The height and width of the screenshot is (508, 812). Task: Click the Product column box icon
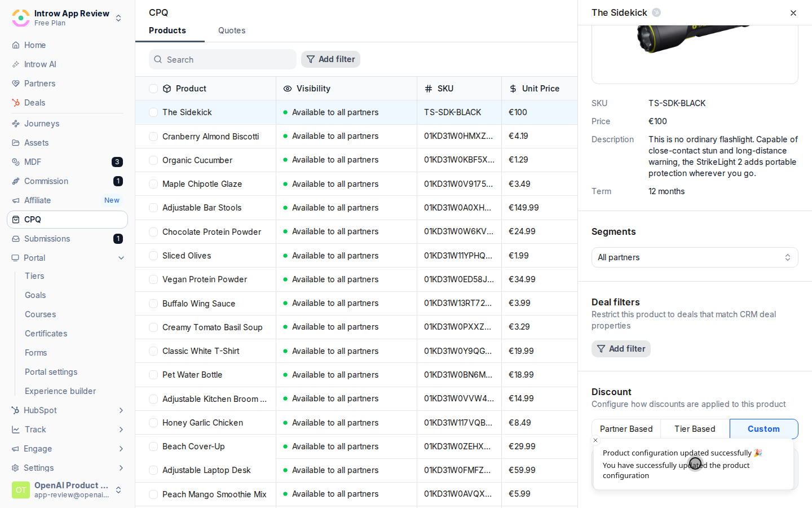(167, 89)
